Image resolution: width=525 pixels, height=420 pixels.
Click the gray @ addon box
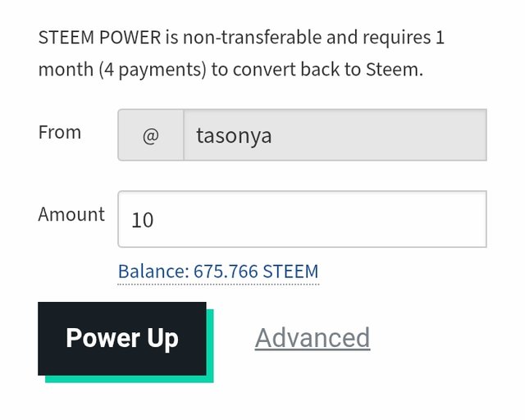(x=151, y=135)
